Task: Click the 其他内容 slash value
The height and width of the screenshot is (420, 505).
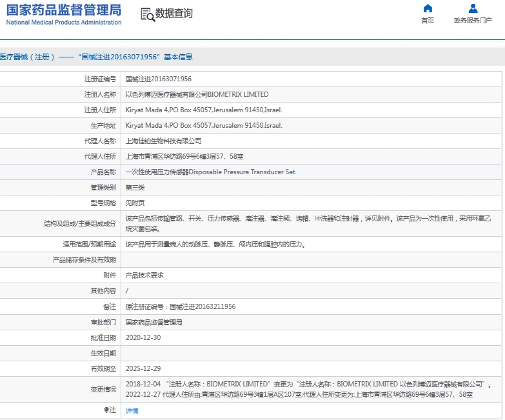Action: tap(127, 291)
